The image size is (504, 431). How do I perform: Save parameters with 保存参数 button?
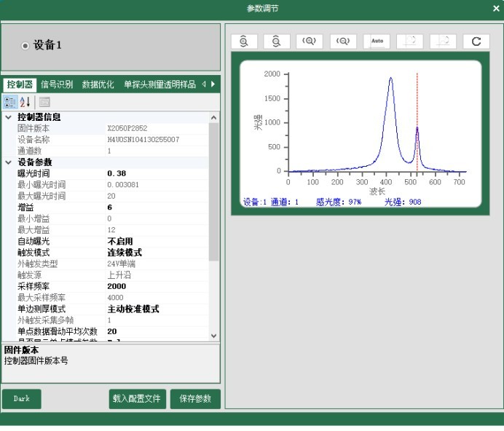click(194, 399)
